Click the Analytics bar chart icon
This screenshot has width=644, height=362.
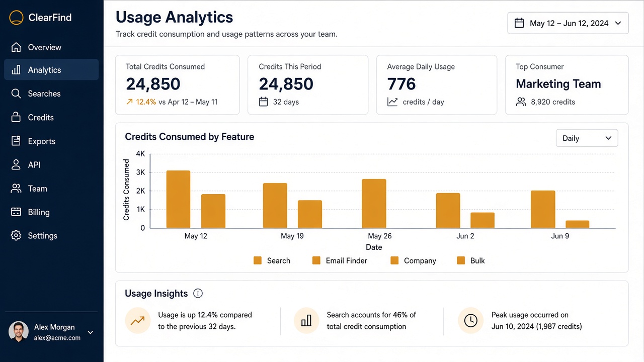point(16,70)
